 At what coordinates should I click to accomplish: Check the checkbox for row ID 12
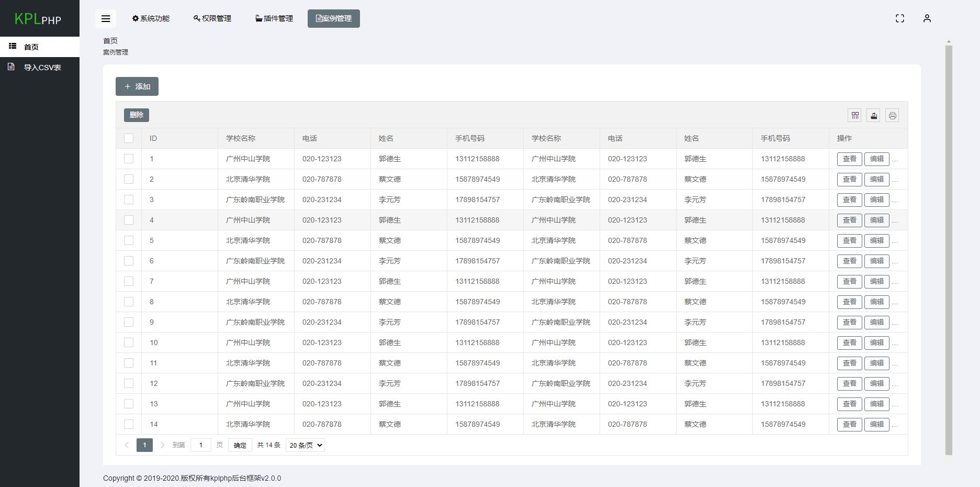point(129,383)
